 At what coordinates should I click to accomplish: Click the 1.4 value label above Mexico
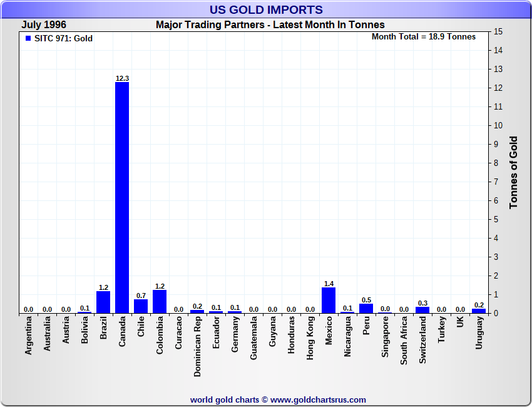329,284
